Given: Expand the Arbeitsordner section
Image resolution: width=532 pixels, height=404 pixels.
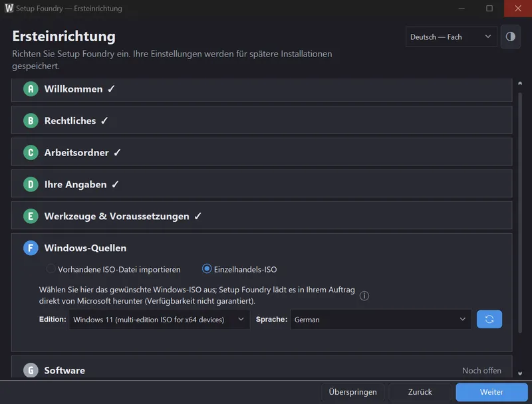Looking at the screenshot, I should (261, 152).
